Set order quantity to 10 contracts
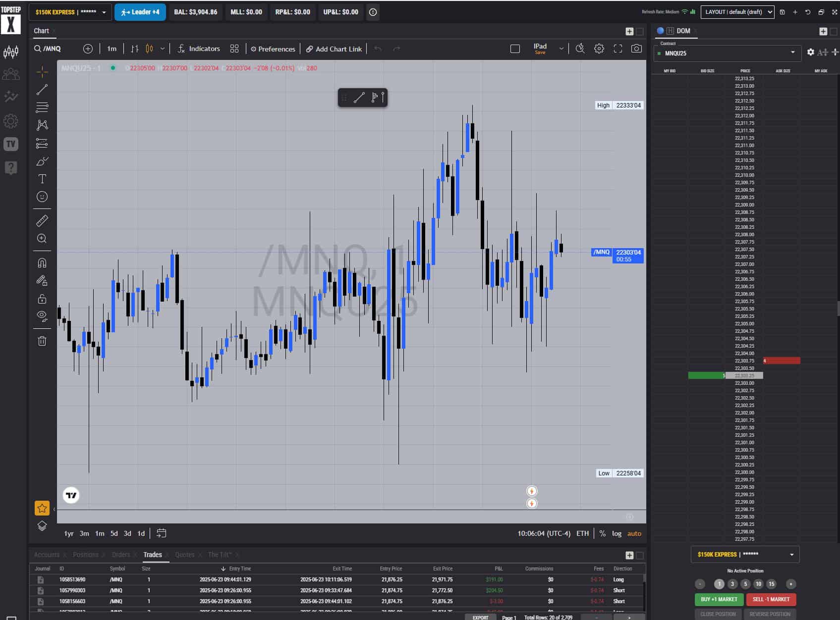 tap(758, 584)
